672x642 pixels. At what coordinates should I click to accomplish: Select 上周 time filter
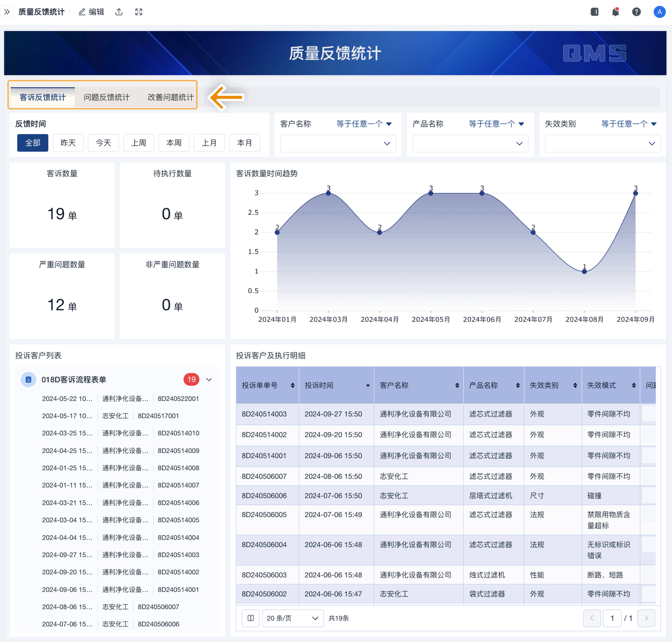coord(138,143)
